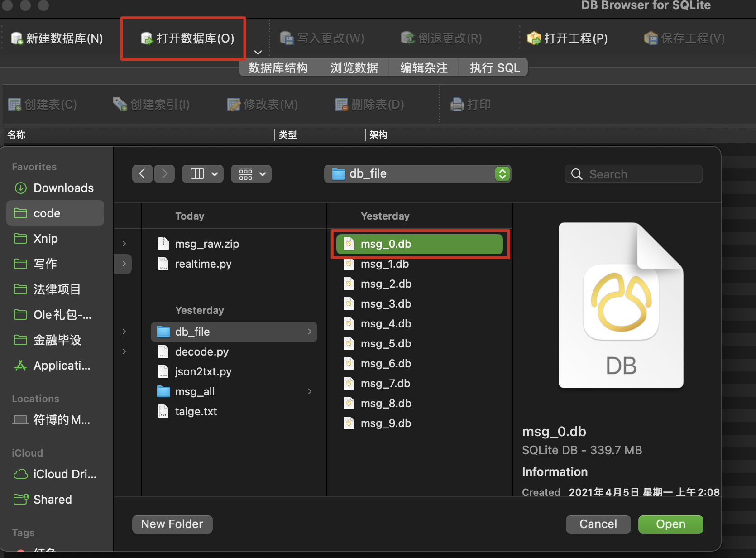The width and height of the screenshot is (756, 558).
Task: Create a folder with New Folder button
Action: (172, 524)
